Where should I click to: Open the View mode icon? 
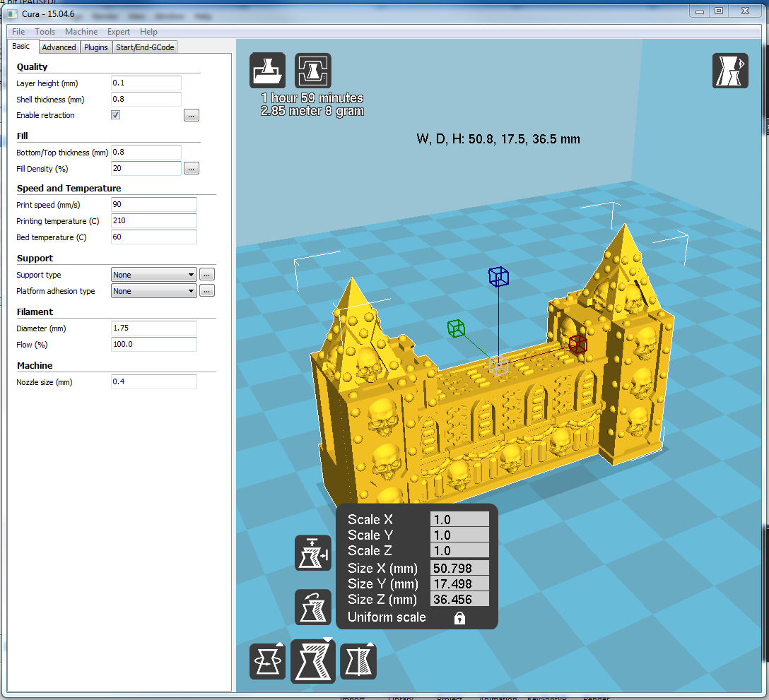pyautogui.click(x=730, y=71)
